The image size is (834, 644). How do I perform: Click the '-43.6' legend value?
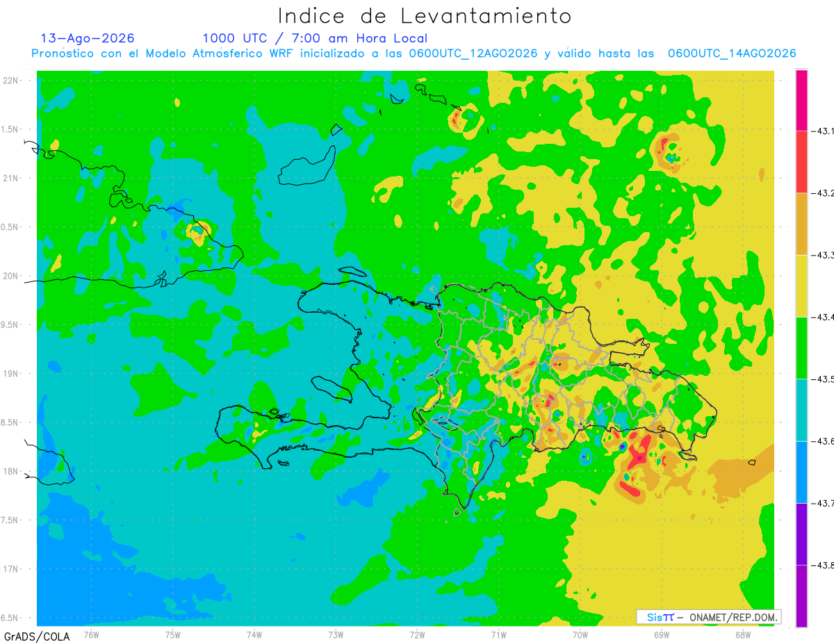(x=823, y=441)
